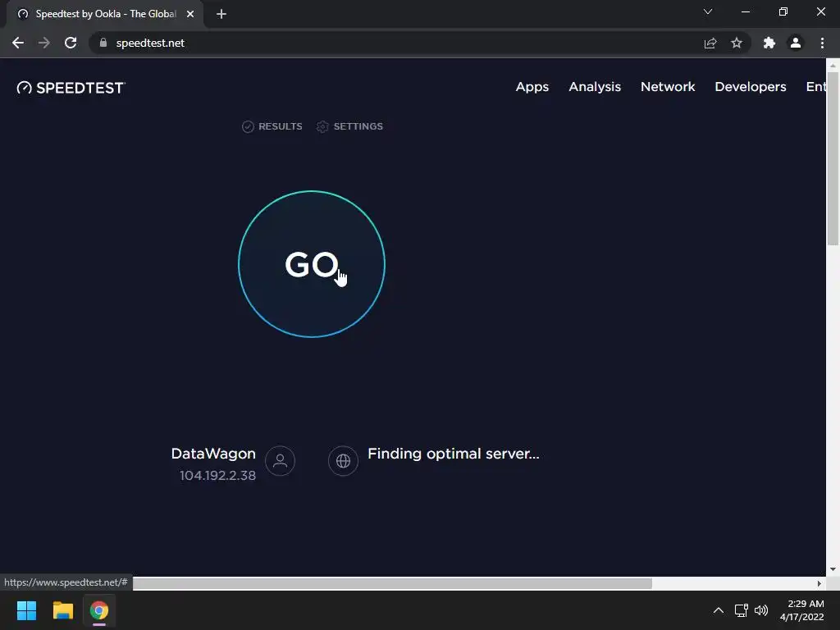Open the Apps menu
This screenshot has width=840, height=630.
click(532, 87)
